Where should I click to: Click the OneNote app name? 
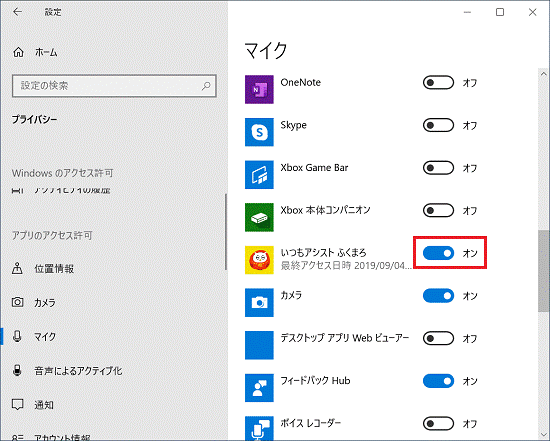pos(301,82)
